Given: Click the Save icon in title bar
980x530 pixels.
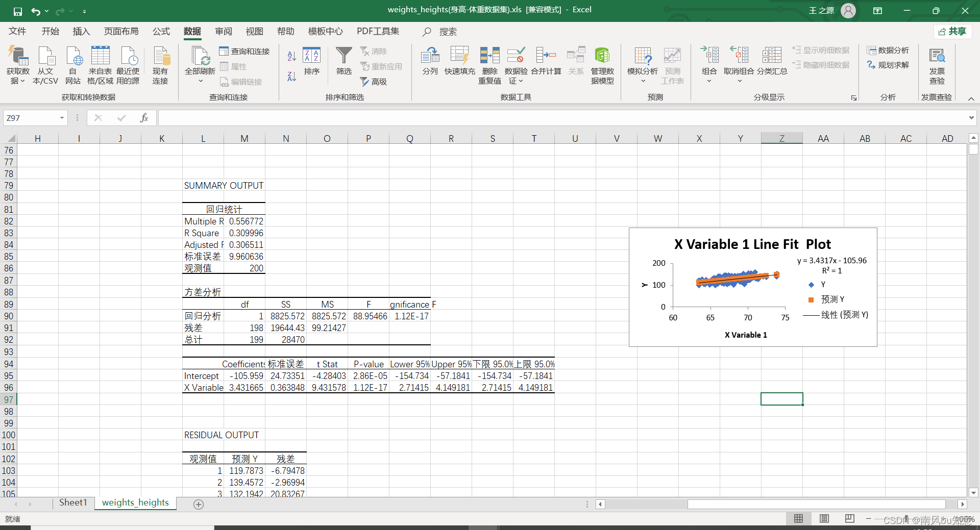Looking at the screenshot, I should click(17, 11).
